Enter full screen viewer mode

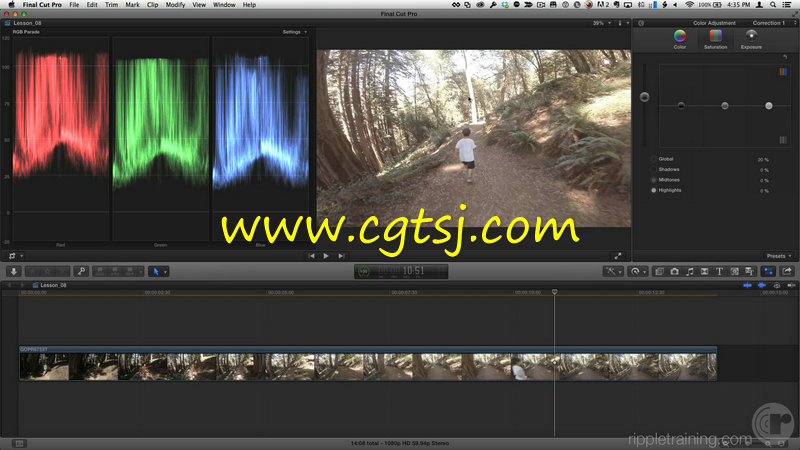[618, 256]
